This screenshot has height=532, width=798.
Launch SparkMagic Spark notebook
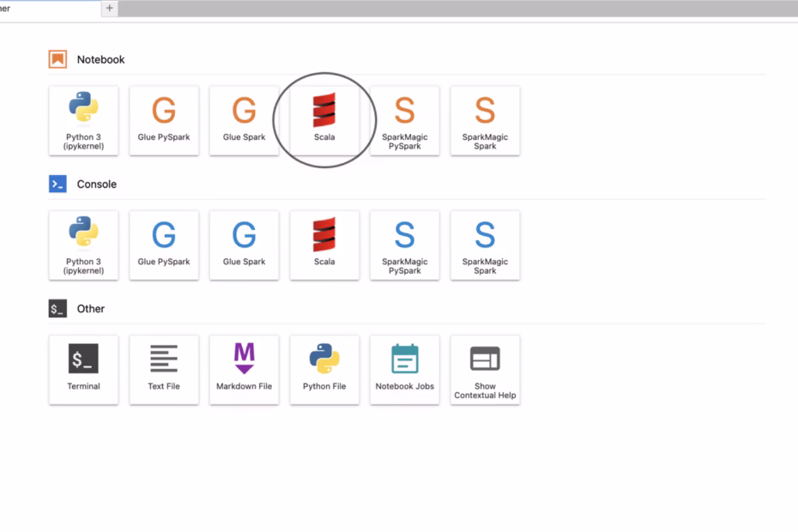click(485, 120)
